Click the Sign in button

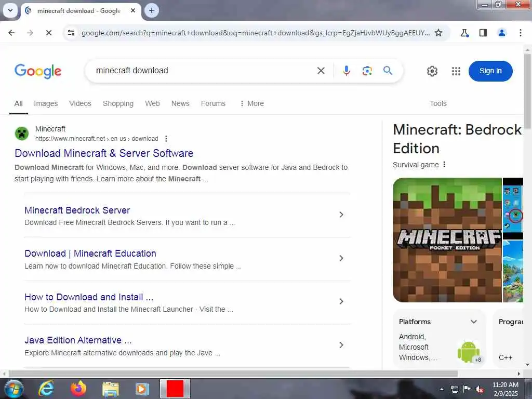(490, 71)
